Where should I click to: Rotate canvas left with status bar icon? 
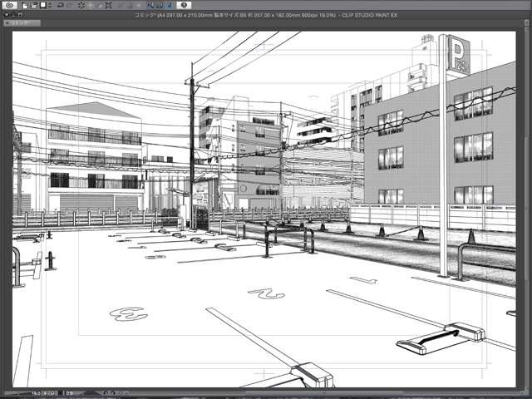point(106,393)
